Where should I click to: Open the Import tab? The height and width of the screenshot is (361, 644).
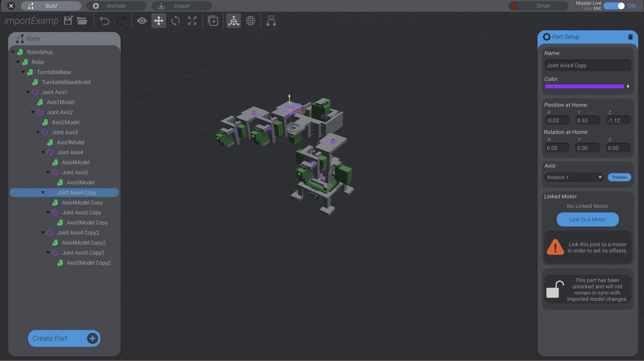(x=181, y=6)
